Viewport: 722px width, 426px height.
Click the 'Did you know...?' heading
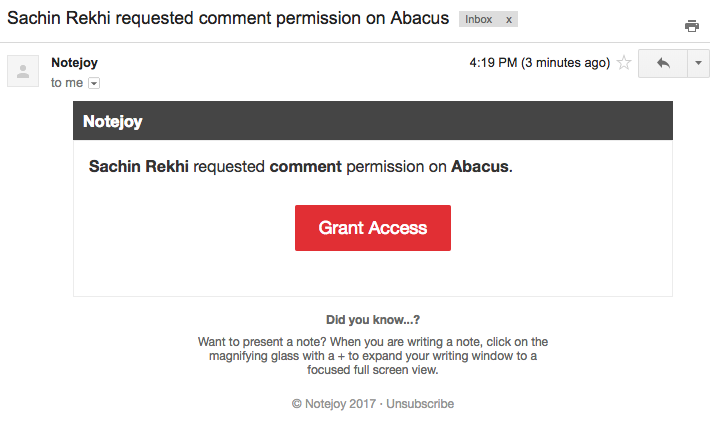coord(373,320)
